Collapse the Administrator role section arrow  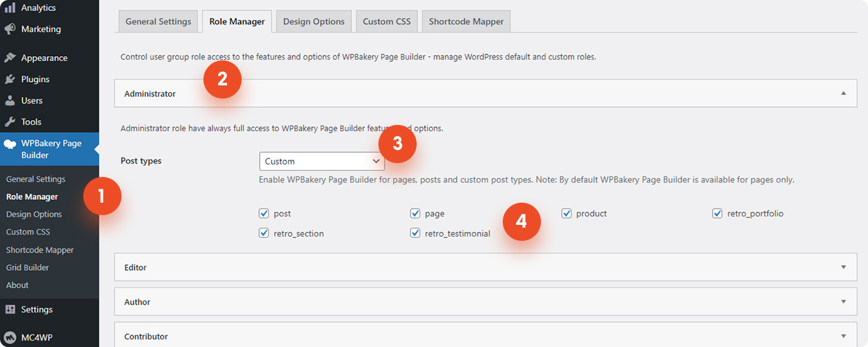pos(844,93)
